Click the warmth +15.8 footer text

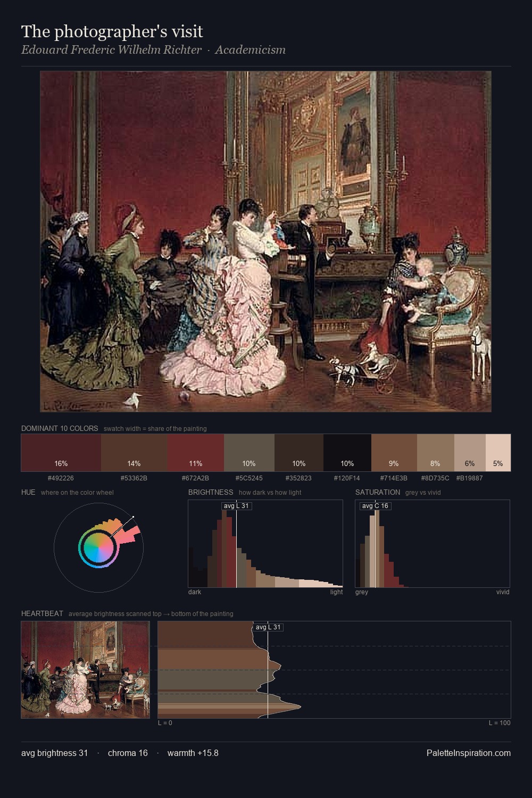coord(193,753)
